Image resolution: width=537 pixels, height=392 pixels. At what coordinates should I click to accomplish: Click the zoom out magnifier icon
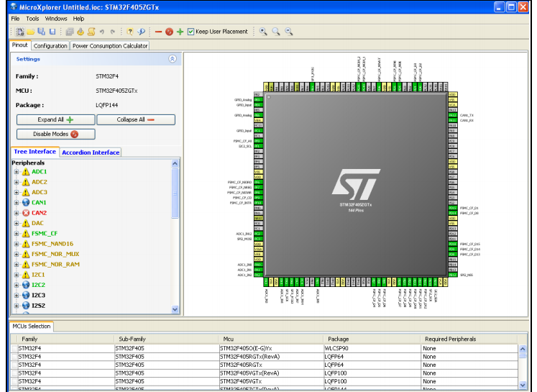(289, 32)
